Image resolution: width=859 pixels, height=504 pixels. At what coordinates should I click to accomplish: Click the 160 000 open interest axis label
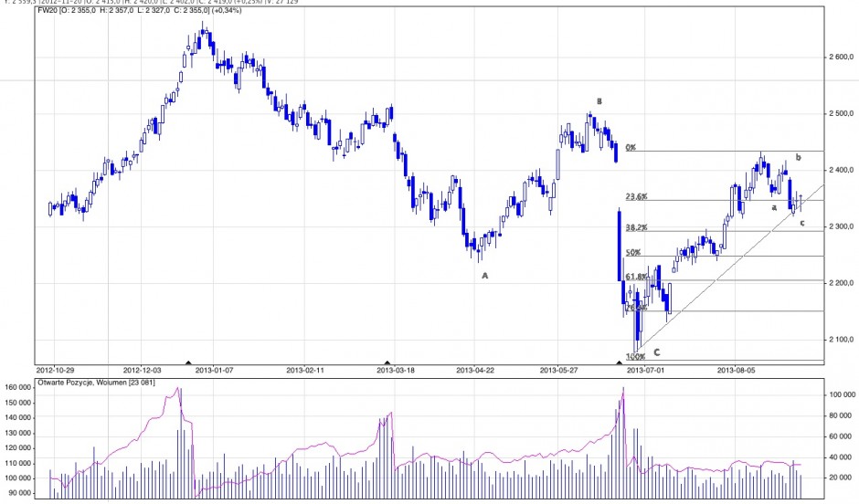click(19, 388)
